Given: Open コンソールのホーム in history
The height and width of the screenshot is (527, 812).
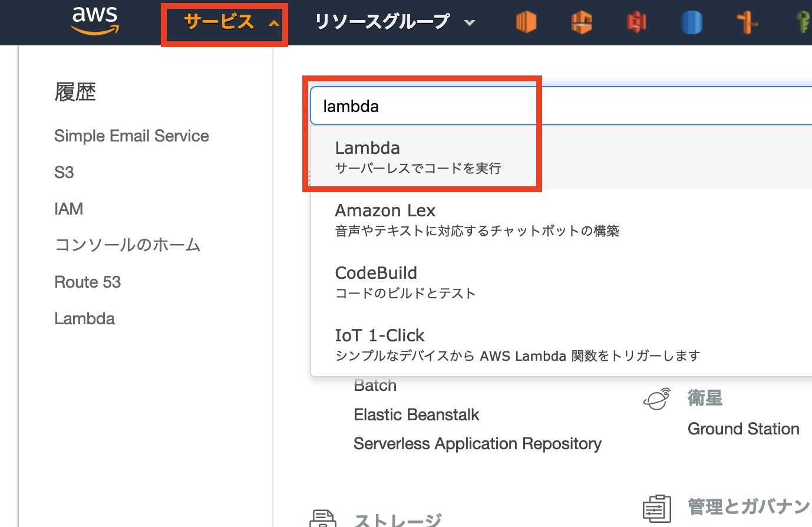Looking at the screenshot, I should 127,245.
